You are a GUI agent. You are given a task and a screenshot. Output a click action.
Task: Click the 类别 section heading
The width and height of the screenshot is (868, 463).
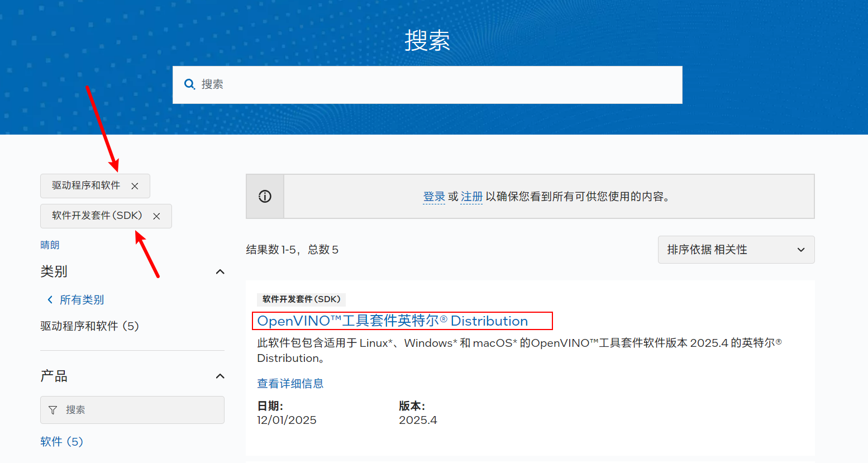tap(54, 272)
